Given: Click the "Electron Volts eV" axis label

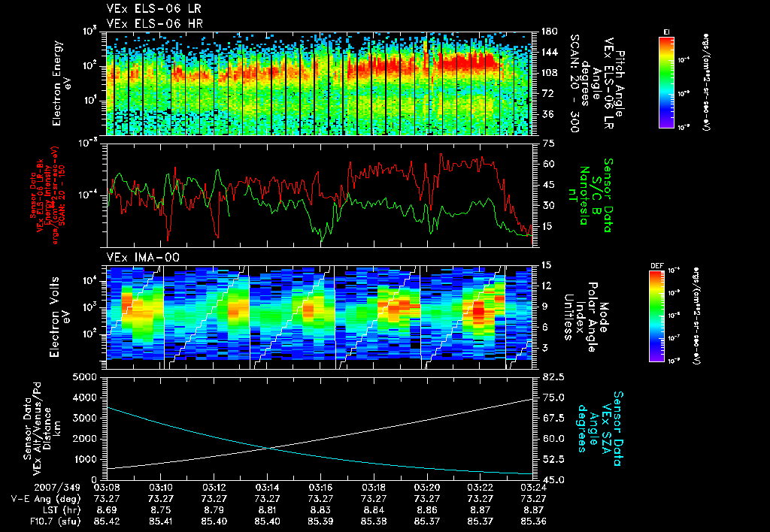Looking at the screenshot, I should (59, 317).
